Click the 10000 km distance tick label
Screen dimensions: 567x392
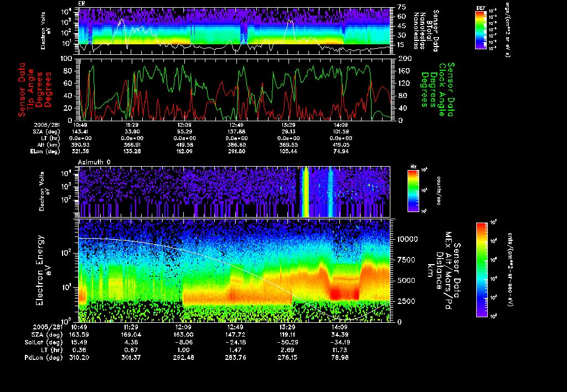pyautogui.click(x=408, y=239)
